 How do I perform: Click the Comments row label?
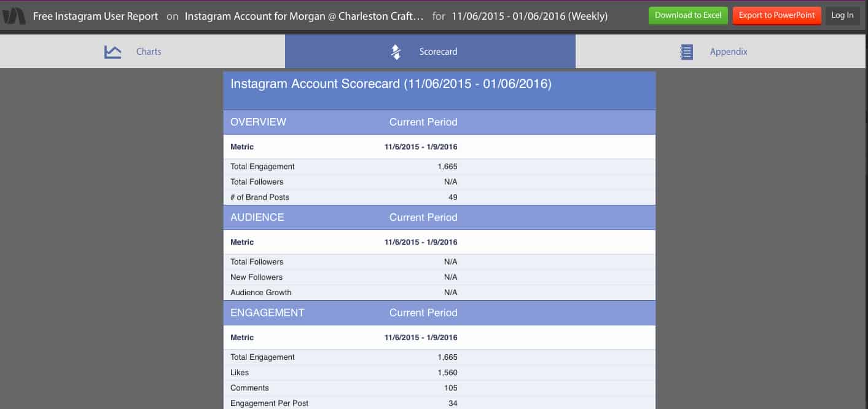[x=249, y=388]
